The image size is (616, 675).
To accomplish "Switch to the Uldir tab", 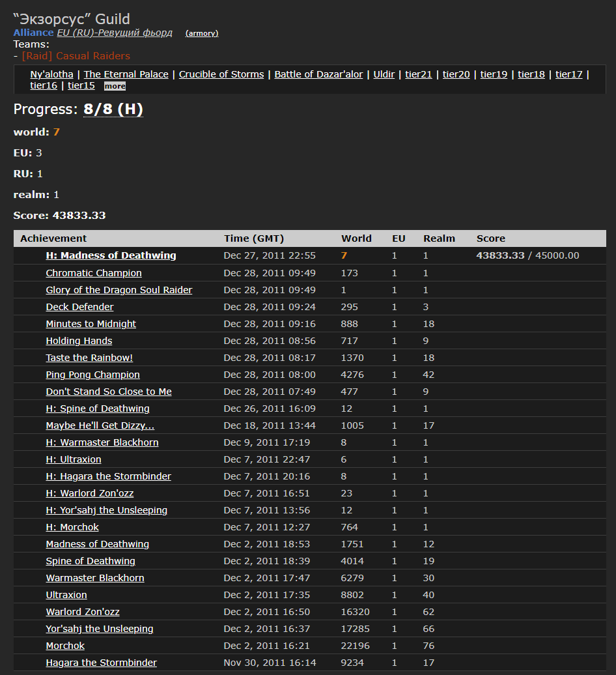I will pos(384,74).
